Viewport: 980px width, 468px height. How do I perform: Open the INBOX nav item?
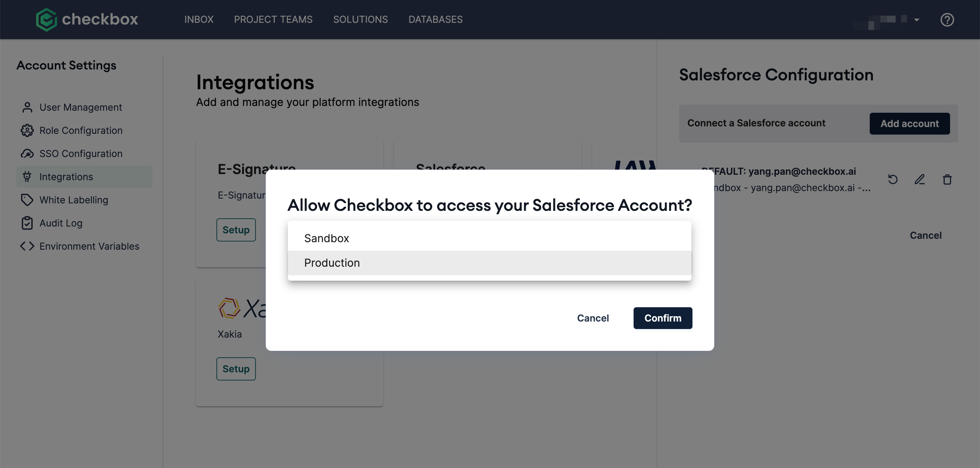coord(199,19)
